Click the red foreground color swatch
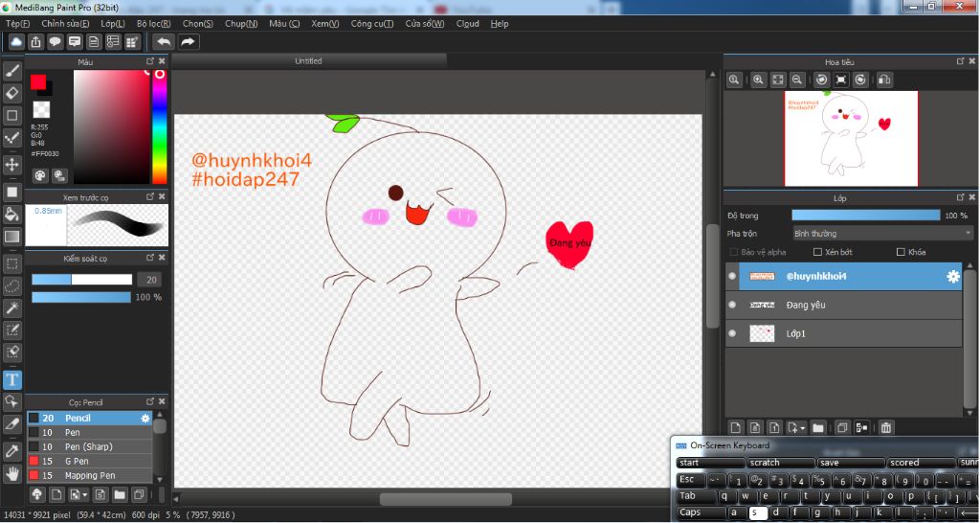The height and width of the screenshot is (523, 980). click(38, 82)
